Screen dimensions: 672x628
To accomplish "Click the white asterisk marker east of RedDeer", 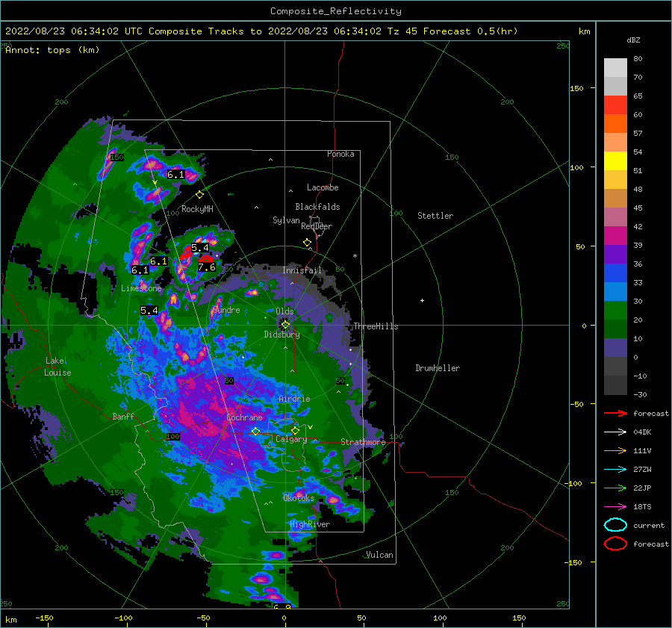I will 355,256.
